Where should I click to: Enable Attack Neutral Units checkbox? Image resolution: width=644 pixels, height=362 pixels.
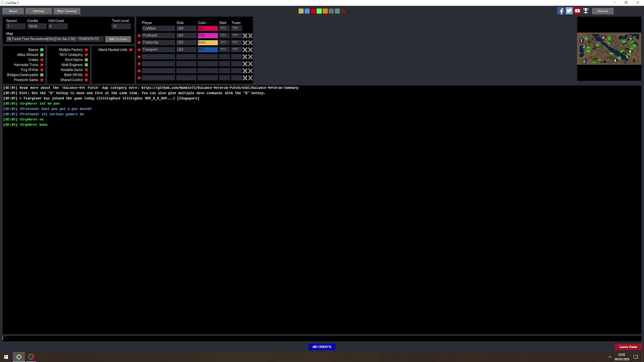pyautogui.click(x=131, y=50)
